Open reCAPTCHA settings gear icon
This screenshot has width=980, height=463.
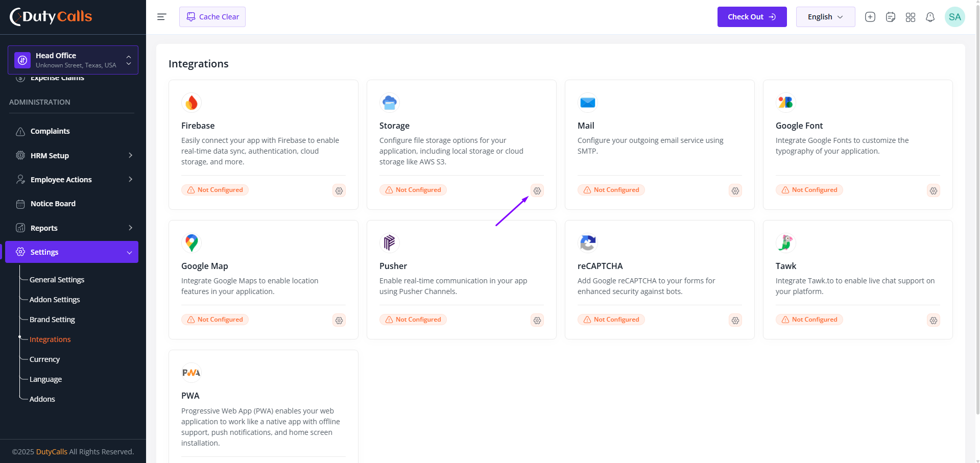click(x=735, y=320)
